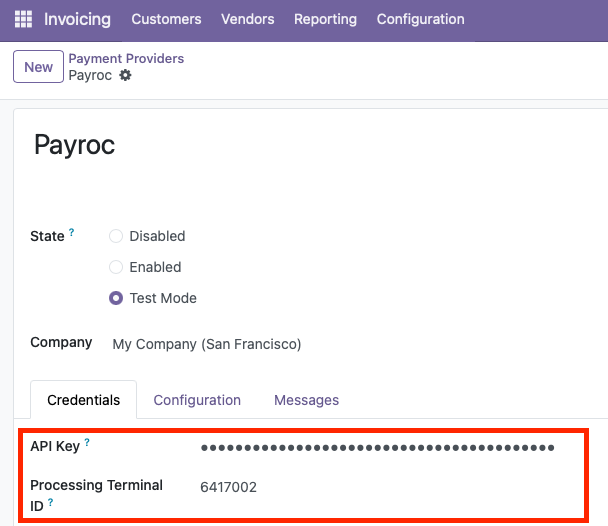Screen dimensions: 608x526
Task: Open the apps grid menu icon
Action: pyautogui.click(x=23, y=19)
